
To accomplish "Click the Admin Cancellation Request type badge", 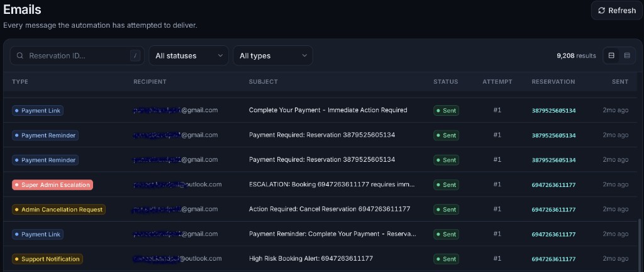I will [x=58, y=210].
